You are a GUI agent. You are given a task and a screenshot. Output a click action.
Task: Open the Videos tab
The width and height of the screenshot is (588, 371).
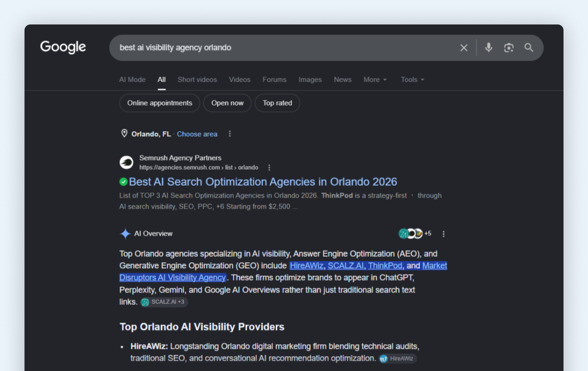240,79
